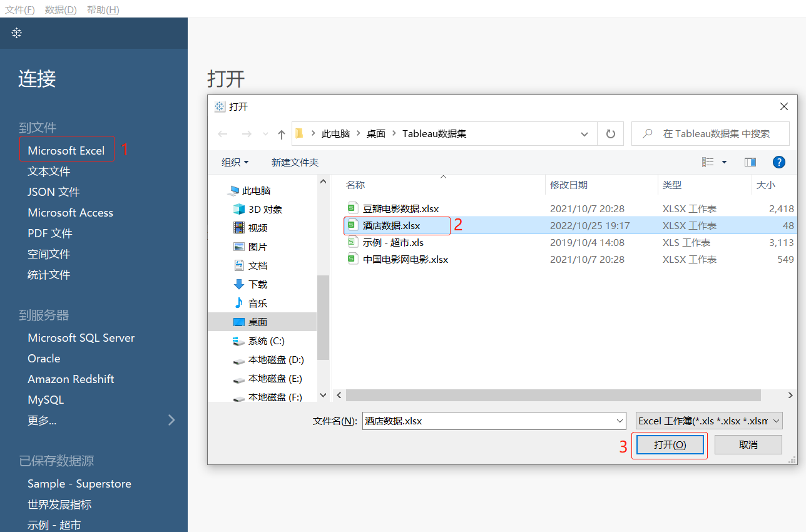Click the 取消 button
Screen dimensions: 806x532
click(x=748, y=445)
